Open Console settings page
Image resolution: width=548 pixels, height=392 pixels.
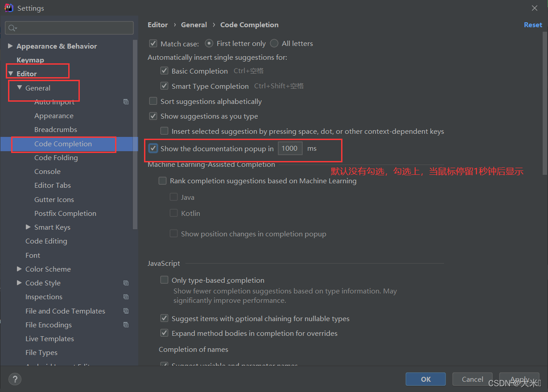point(47,171)
